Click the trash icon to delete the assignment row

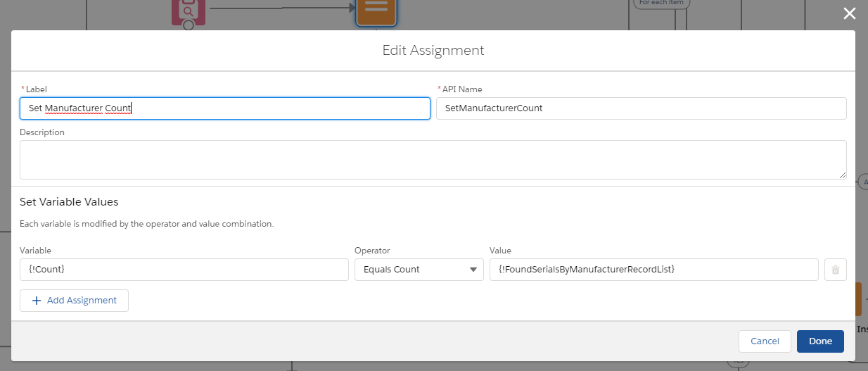(835, 270)
